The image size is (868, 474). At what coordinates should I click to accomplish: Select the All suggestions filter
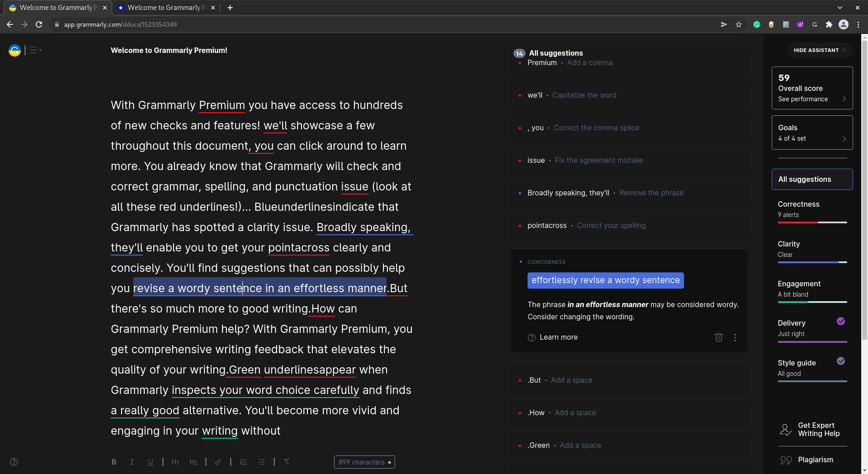coord(812,179)
